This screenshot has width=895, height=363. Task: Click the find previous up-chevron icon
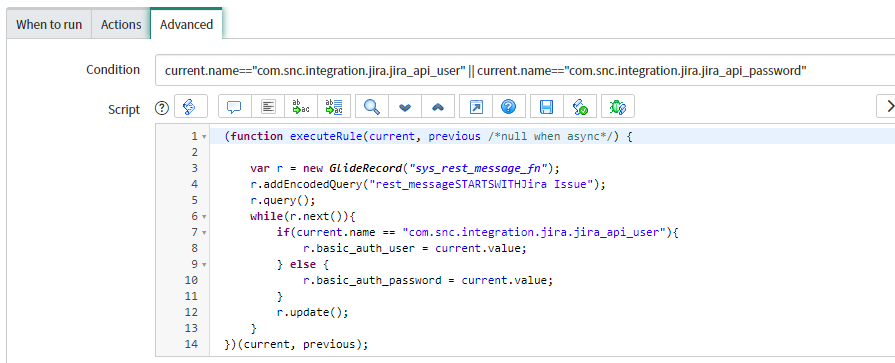[x=438, y=107]
